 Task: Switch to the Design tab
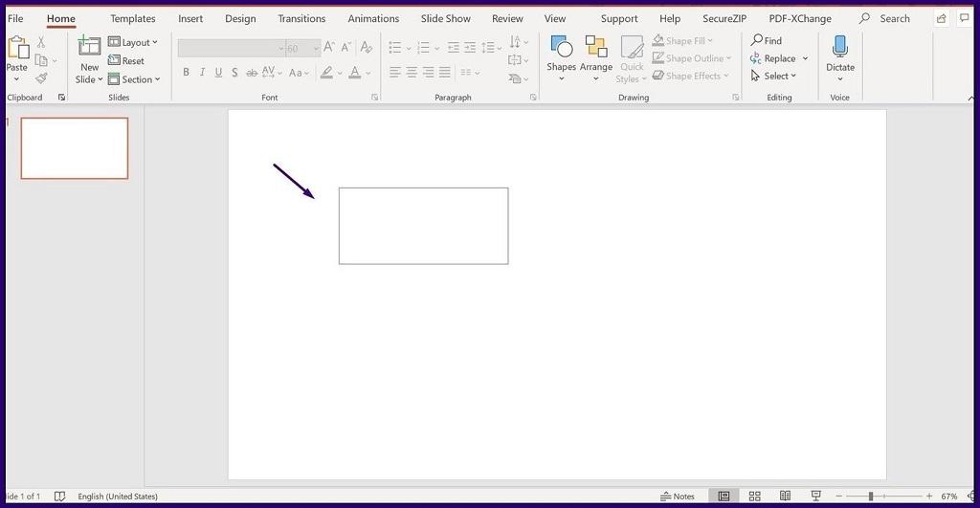(240, 19)
